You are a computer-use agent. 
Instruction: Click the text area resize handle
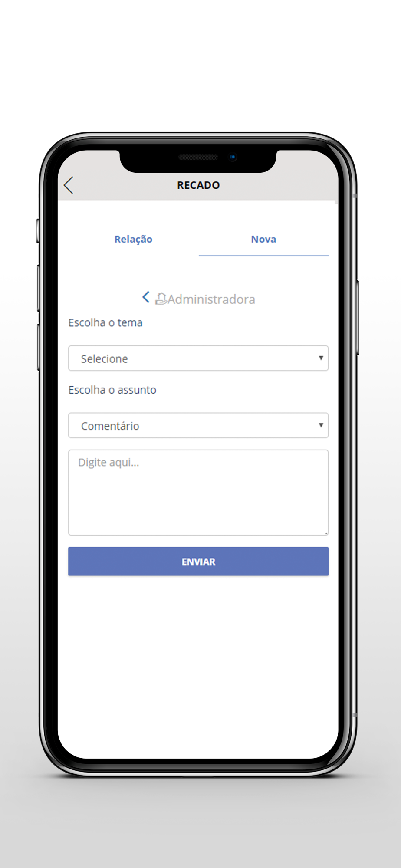point(326,533)
